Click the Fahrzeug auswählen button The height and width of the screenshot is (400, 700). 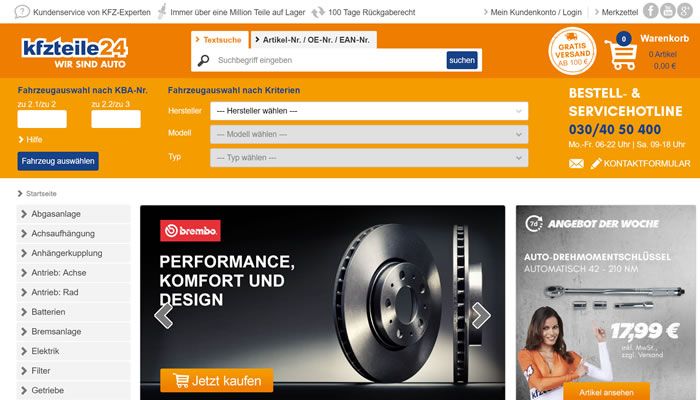click(x=58, y=161)
